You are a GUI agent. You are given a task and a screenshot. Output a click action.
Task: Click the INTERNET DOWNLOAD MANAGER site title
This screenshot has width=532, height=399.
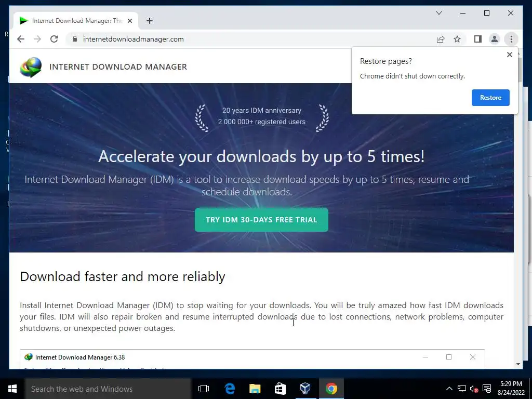pyautogui.click(x=118, y=67)
